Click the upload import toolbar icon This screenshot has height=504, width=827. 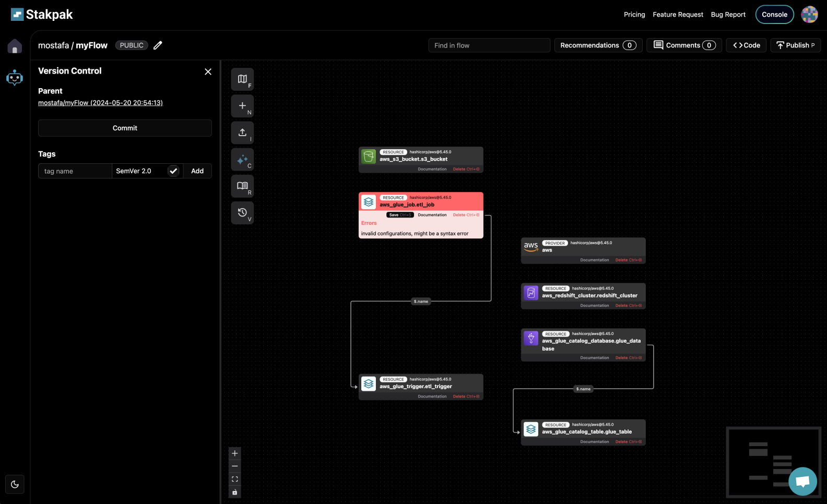242,133
